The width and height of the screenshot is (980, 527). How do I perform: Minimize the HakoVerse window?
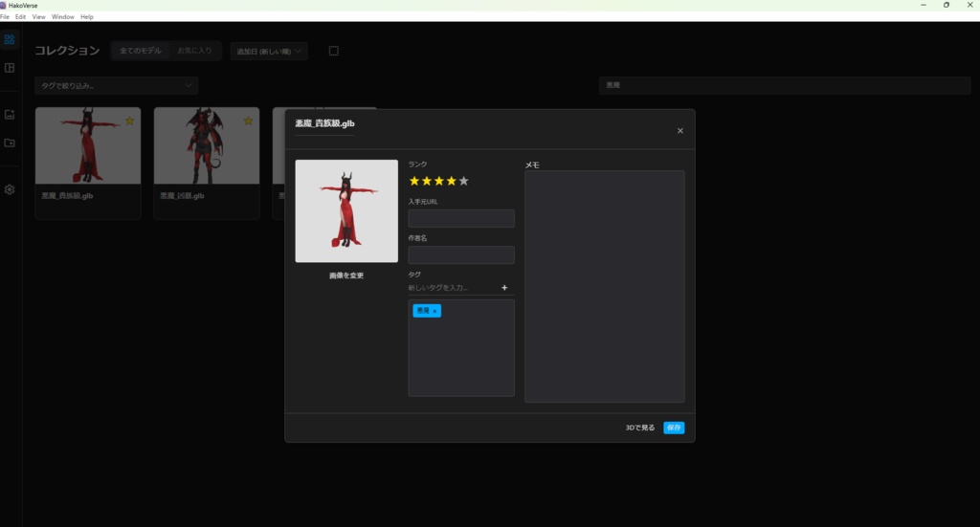click(924, 5)
